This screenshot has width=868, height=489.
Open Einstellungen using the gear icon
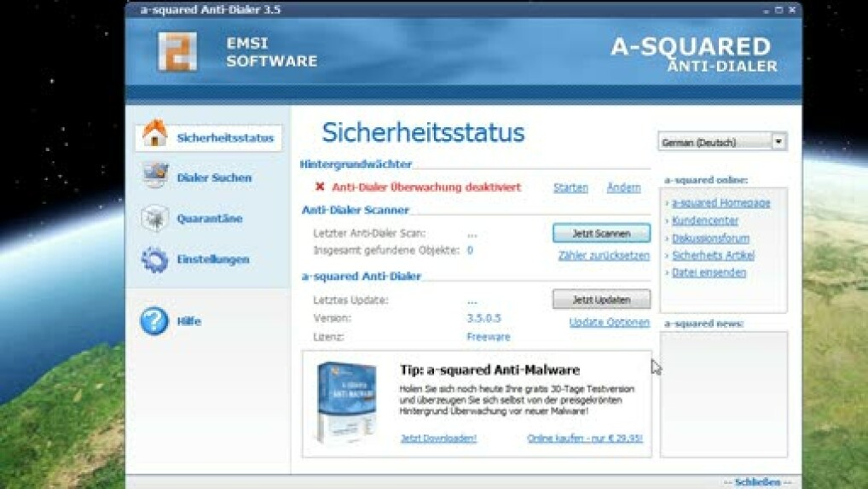click(154, 259)
